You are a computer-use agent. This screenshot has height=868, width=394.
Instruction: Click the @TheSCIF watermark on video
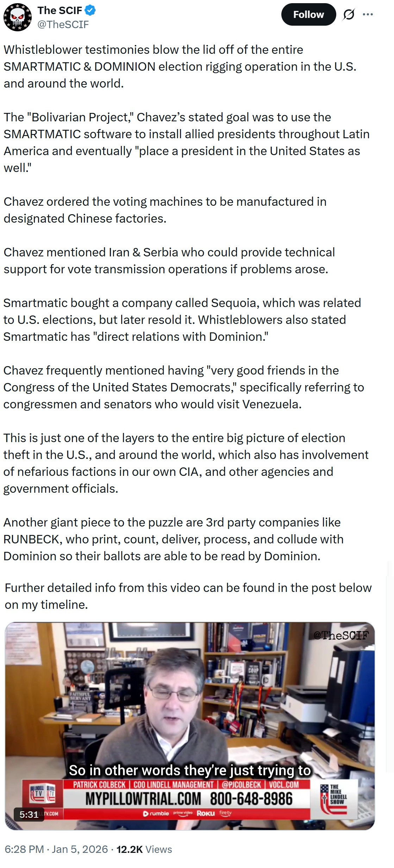pyautogui.click(x=341, y=635)
